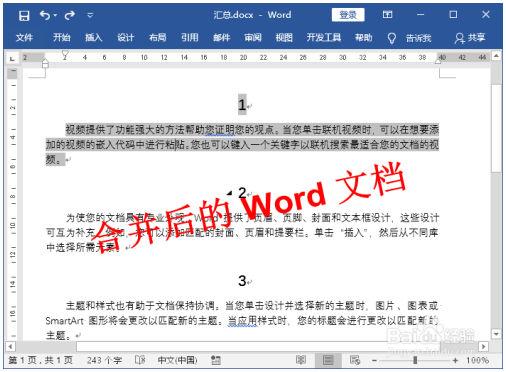The width and height of the screenshot is (506, 372).
Task: Click horizontal scrollbar left arrow
Action: pos(10,346)
